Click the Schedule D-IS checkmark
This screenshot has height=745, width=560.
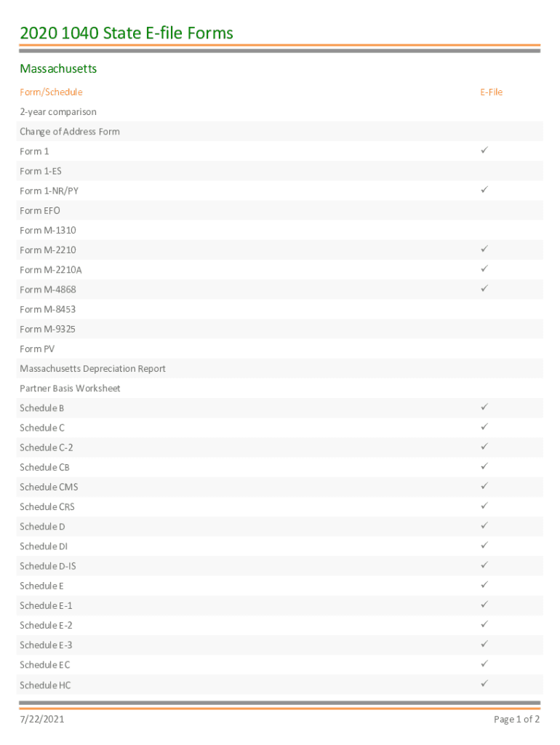[484, 565]
